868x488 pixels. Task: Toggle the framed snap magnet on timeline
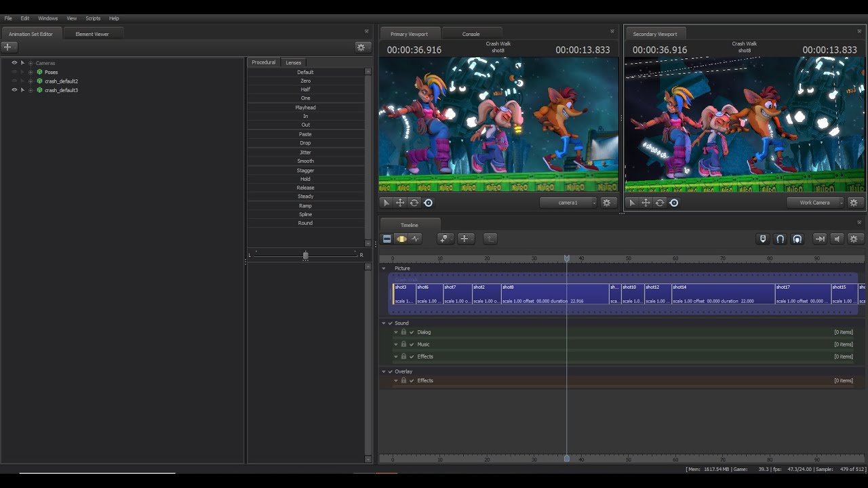(797, 239)
